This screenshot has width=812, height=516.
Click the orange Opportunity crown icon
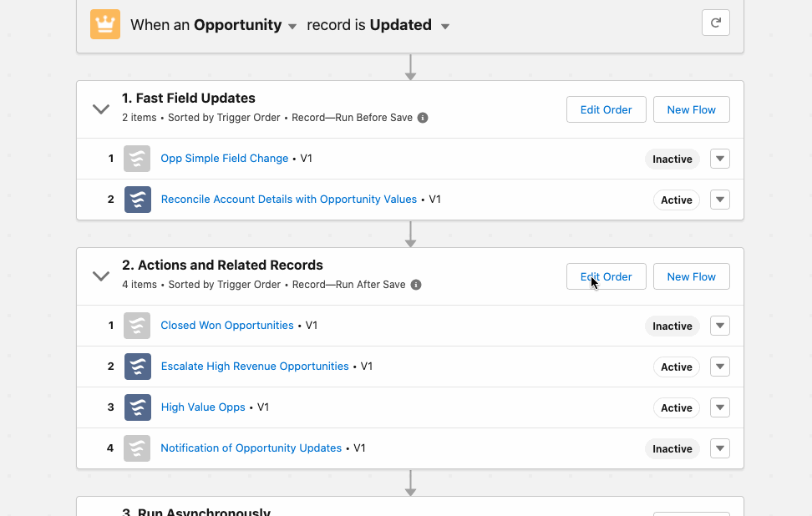point(105,24)
